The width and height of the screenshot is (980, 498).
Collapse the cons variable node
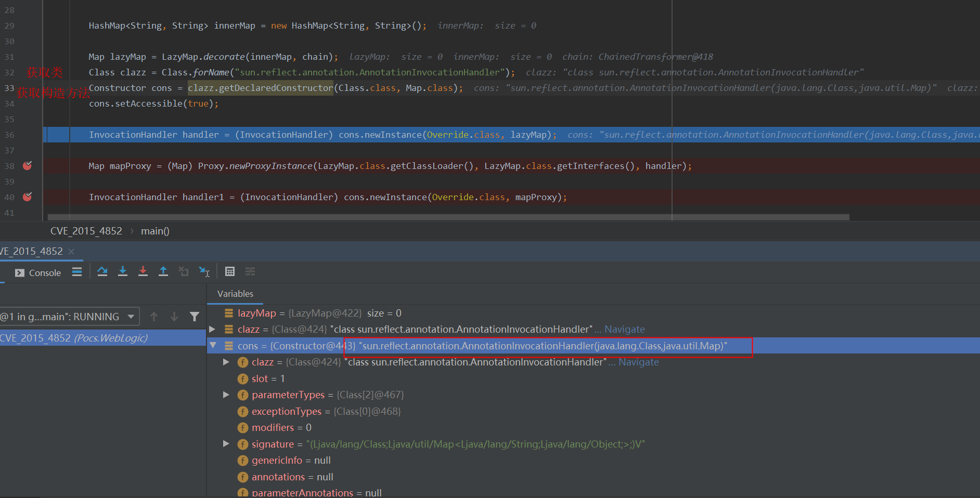(x=212, y=345)
